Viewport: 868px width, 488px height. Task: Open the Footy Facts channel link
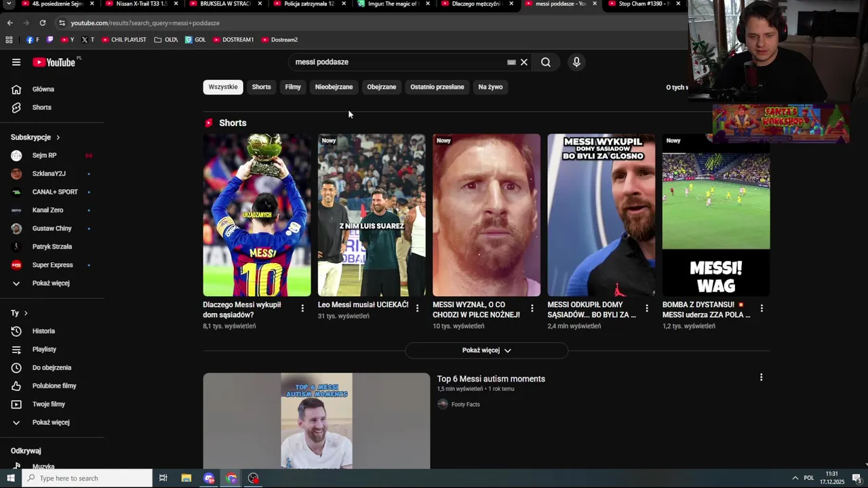[x=465, y=405]
